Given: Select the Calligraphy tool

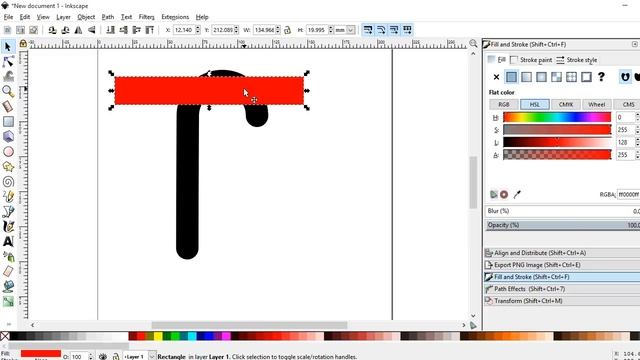Looking at the screenshot, I should point(8,227).
